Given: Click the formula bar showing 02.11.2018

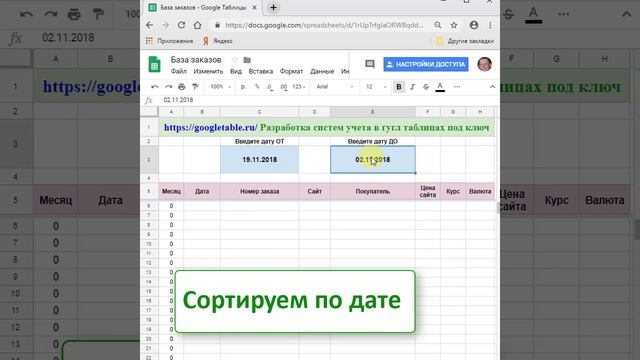Looking at the screenshot, I should 327,100.
